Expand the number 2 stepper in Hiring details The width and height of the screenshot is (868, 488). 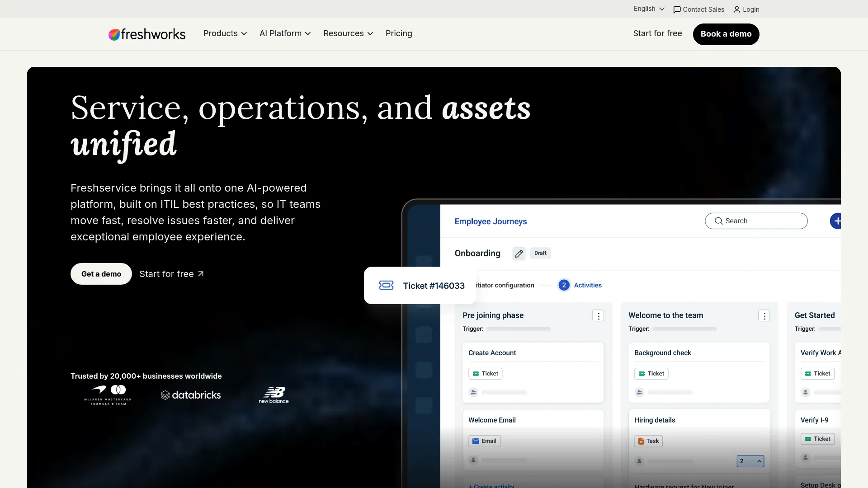(x=750, y=461)
